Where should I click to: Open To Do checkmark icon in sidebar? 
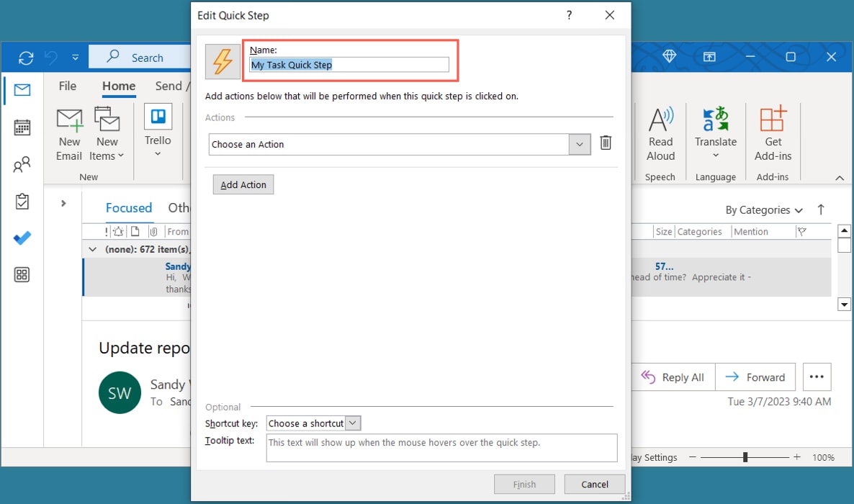(22, 238)
